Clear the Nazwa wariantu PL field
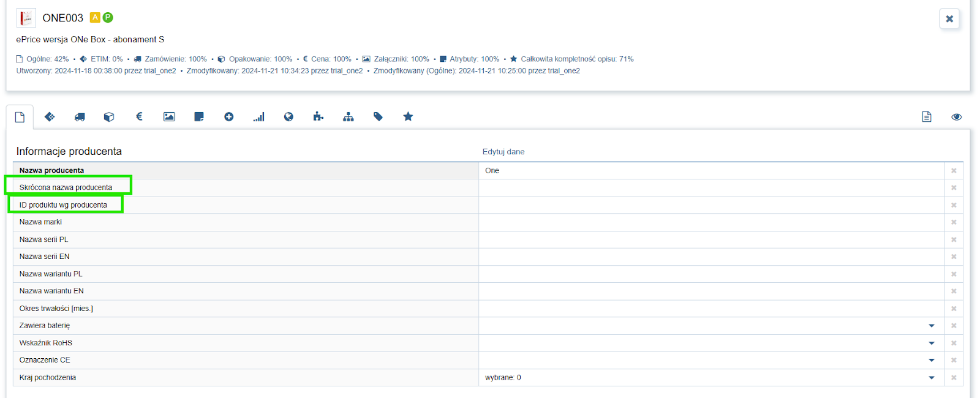The image size is (980, 398). (x=954, y=274)
